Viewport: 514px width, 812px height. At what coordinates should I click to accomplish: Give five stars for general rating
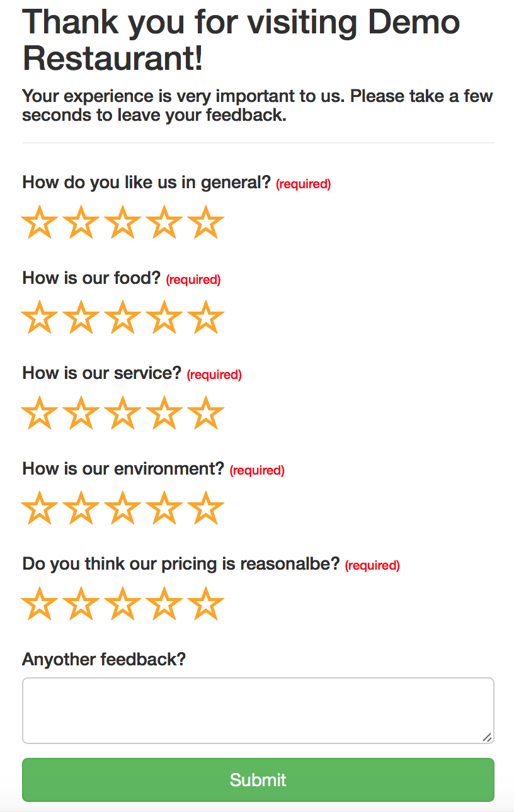(206, 223)
